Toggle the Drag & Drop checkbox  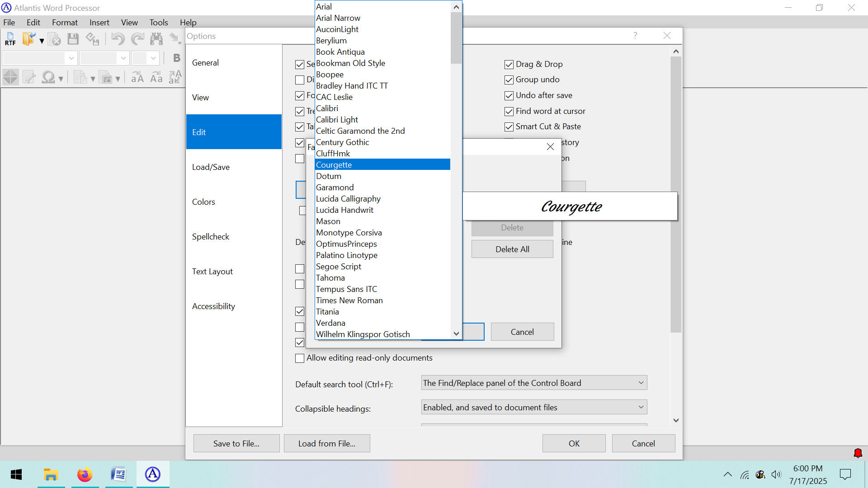(509, 64)
